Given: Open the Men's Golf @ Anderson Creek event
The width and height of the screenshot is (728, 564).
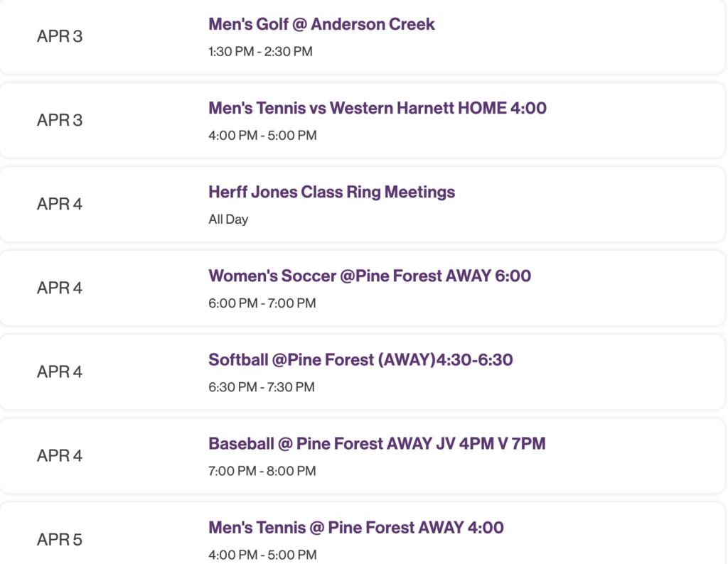Looking at the screenshot, I should coord(321,23).
